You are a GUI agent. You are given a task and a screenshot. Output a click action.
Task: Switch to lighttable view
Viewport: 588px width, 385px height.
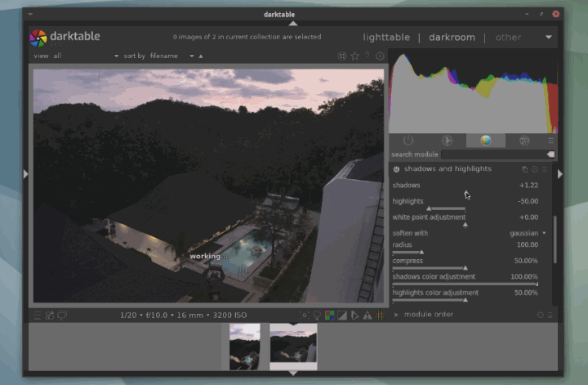point(386,37)
